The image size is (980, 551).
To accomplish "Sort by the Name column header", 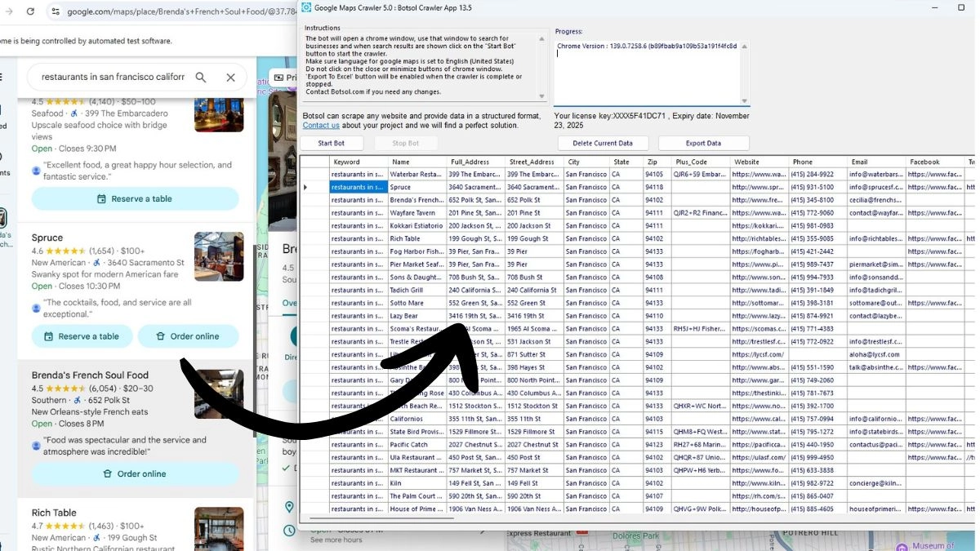I will tap(417, 162).
